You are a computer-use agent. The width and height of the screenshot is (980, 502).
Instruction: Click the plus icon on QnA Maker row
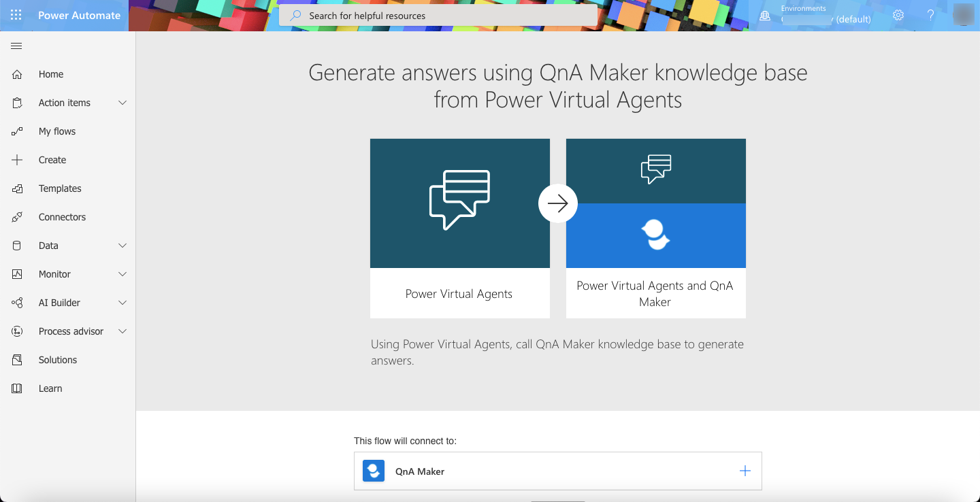point(745,471)
